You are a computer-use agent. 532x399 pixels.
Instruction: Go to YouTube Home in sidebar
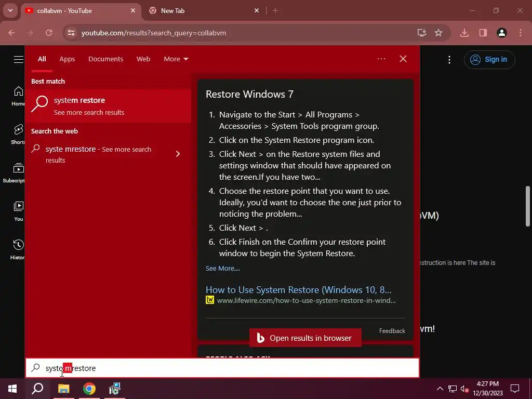(x=18, y=96)
